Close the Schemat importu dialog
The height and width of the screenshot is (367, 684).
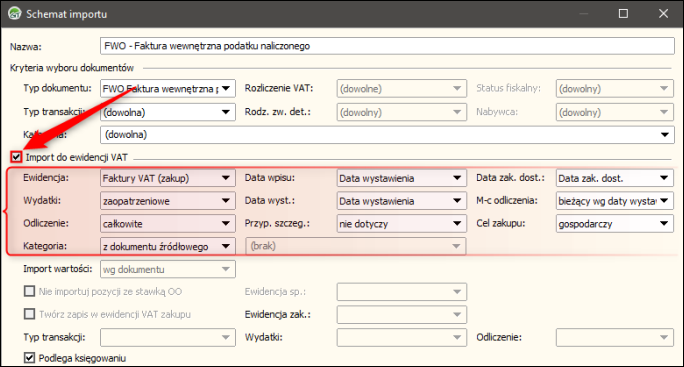tap(663, 14)
